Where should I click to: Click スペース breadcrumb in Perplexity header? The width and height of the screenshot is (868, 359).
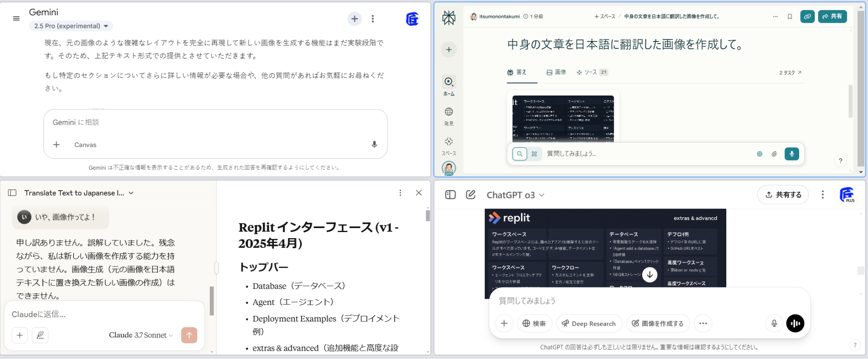click(605, 17)
